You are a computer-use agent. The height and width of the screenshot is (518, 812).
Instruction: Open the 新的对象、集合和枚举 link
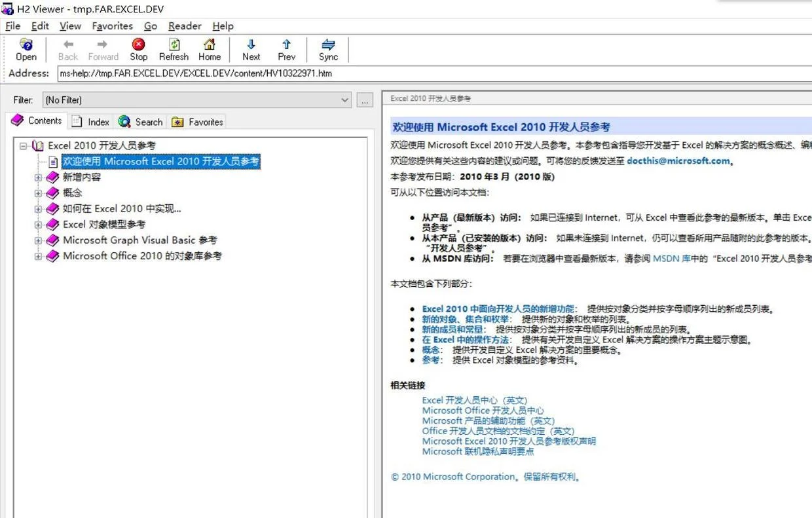click(x=466, y=320)
